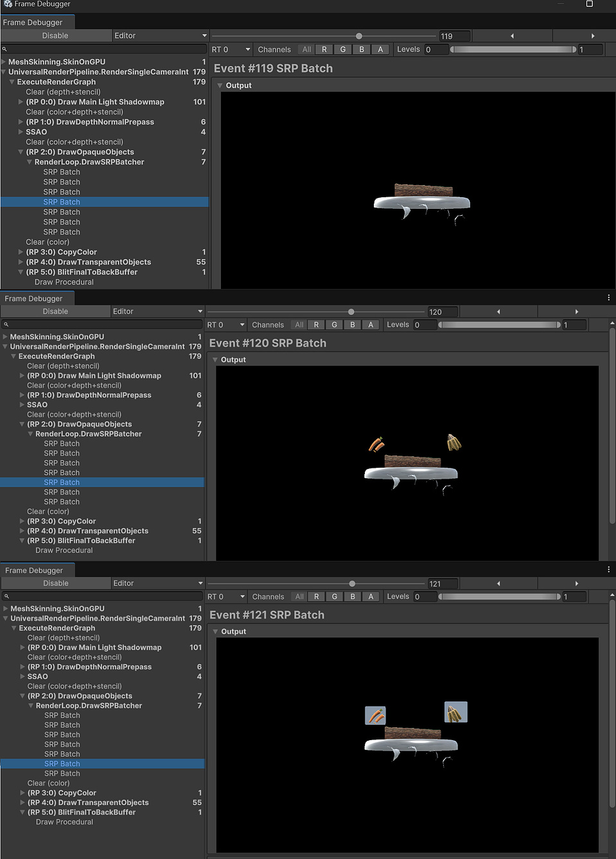Open kebab menu of event 120 Frame Debugger panel

(x=608, y=297)
